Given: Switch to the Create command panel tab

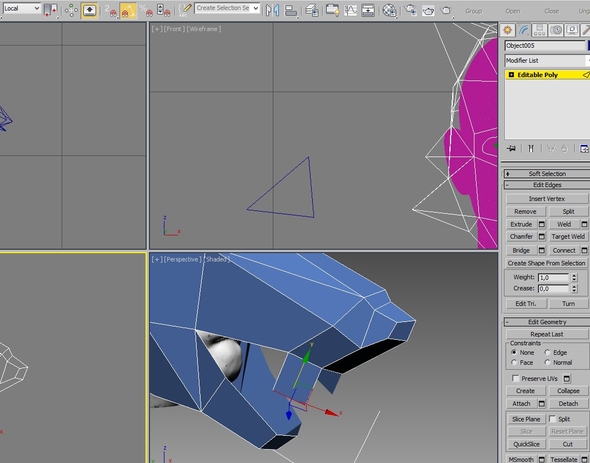Looking at the screenshot, I should pyautogui.click(x=507, y=30).
